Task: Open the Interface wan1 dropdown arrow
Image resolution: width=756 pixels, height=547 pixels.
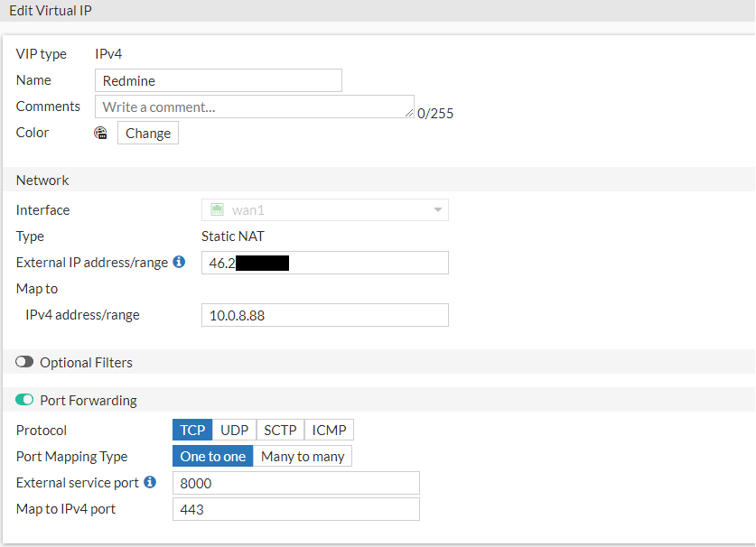Action: click(438, 209)
